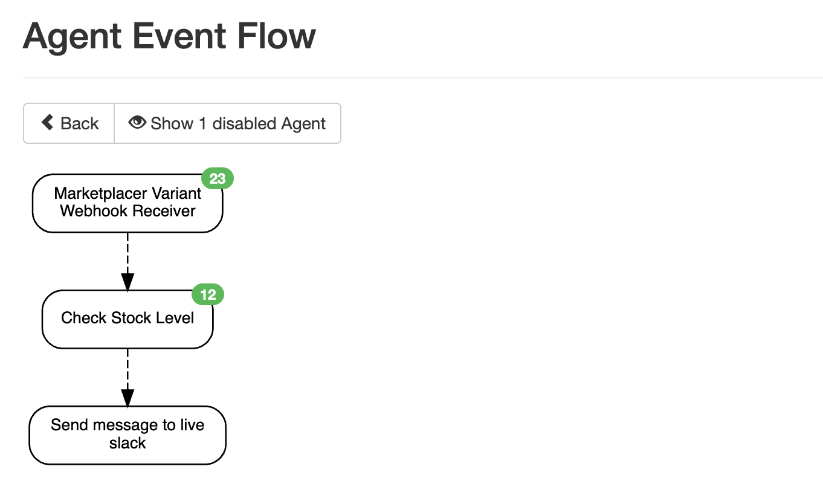This screenshot has height=504, width=823.
Task: Click the arrowhead pointing into Send message node
Action: pyautogui.click(x=127, y=397)
